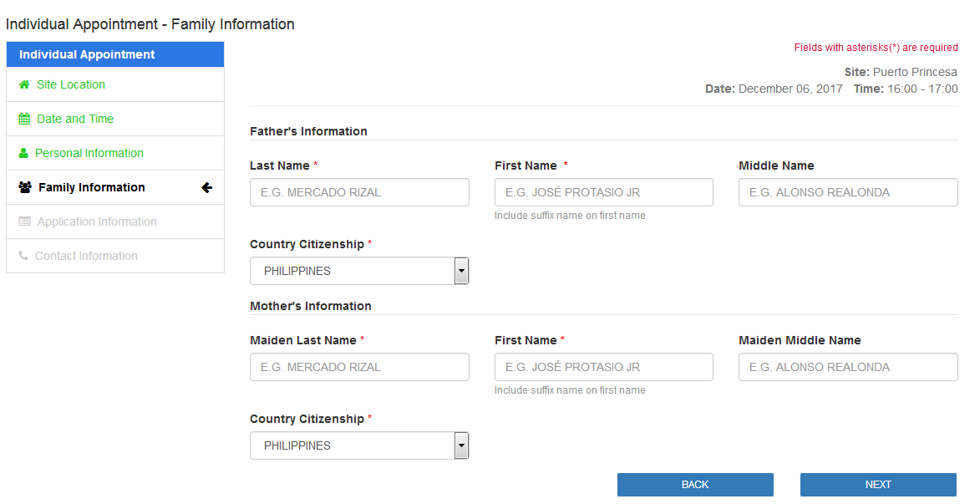The image size is (980, 504).
Task: Click the Mother's Maiden Last Name input field
Action: pyautogui.click(x=359, y=367)
